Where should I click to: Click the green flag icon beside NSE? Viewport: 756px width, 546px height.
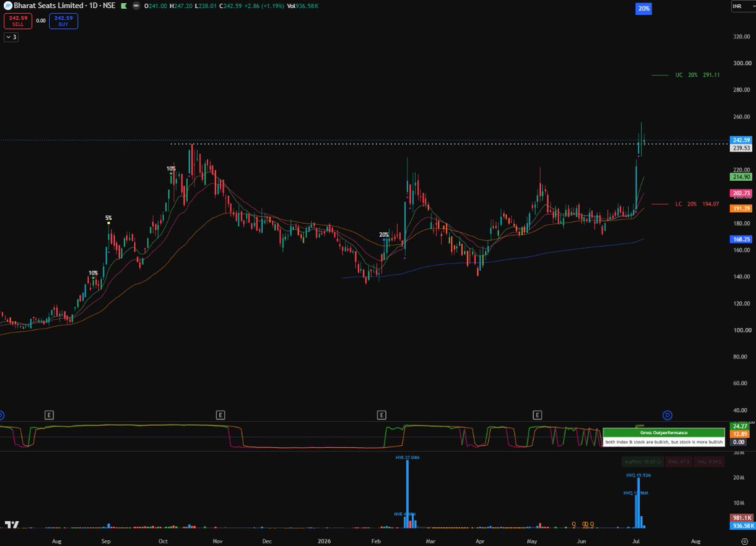point(123,6)
